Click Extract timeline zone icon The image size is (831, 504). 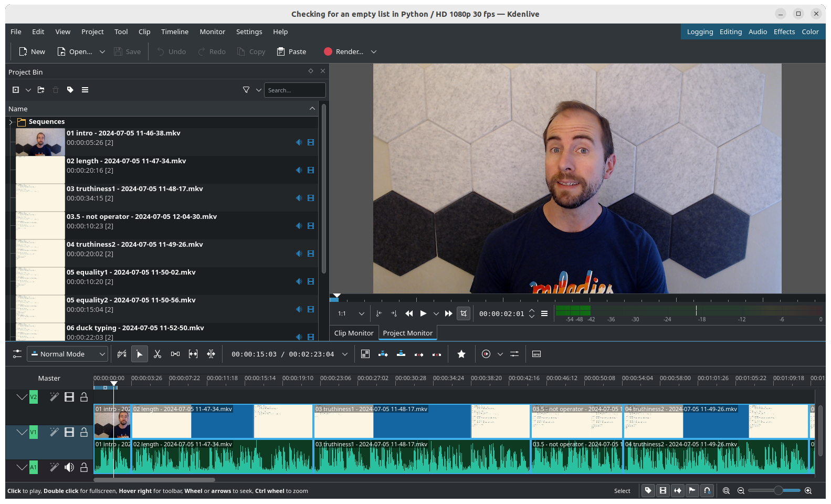tap(419, 354)
